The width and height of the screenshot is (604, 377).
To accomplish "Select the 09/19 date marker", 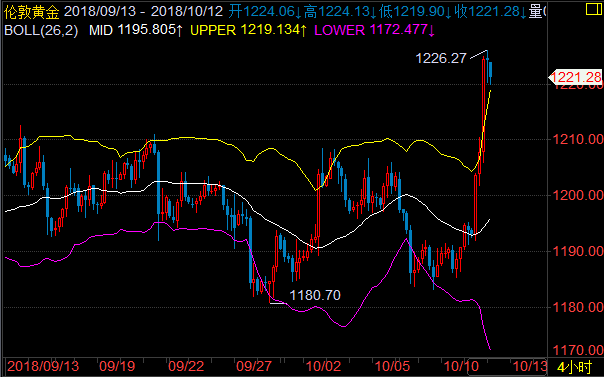I will click(117, 366).
